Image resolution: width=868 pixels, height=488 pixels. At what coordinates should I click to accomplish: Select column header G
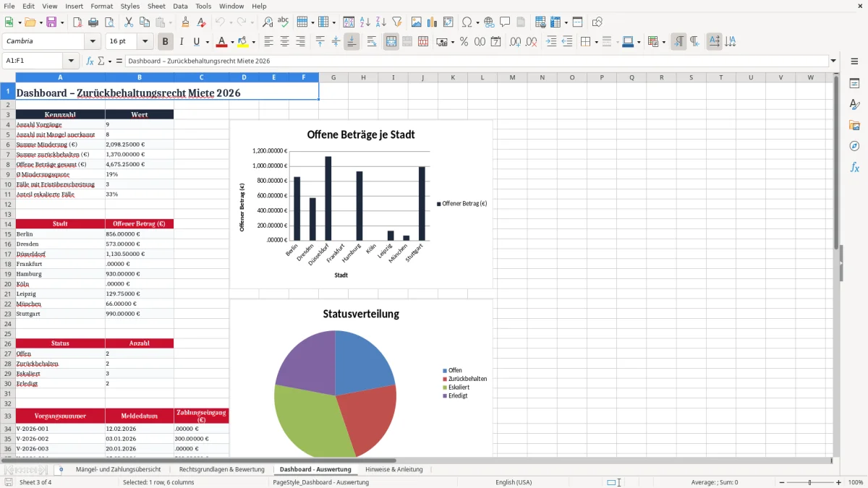(333, 77)
